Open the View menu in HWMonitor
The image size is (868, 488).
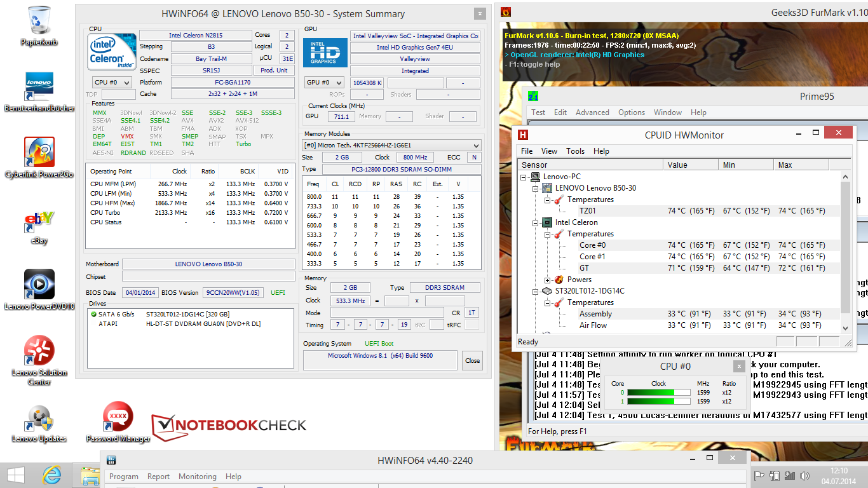pyautogui.click(x=550, y=151)
